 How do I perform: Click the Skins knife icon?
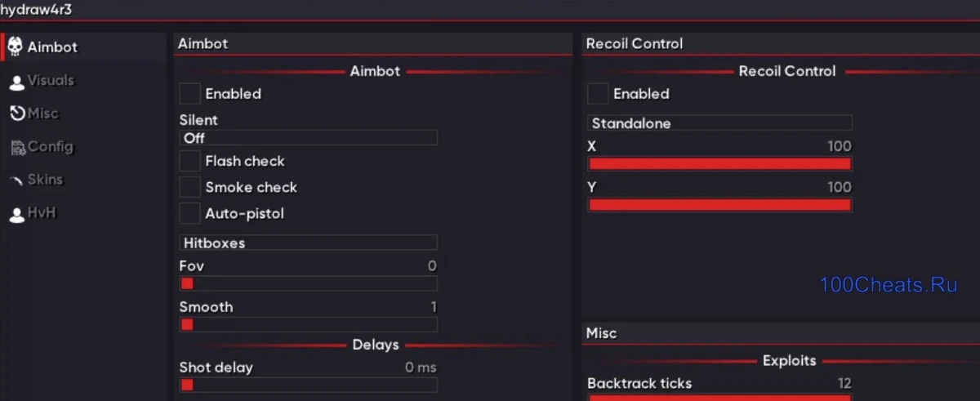16,180
